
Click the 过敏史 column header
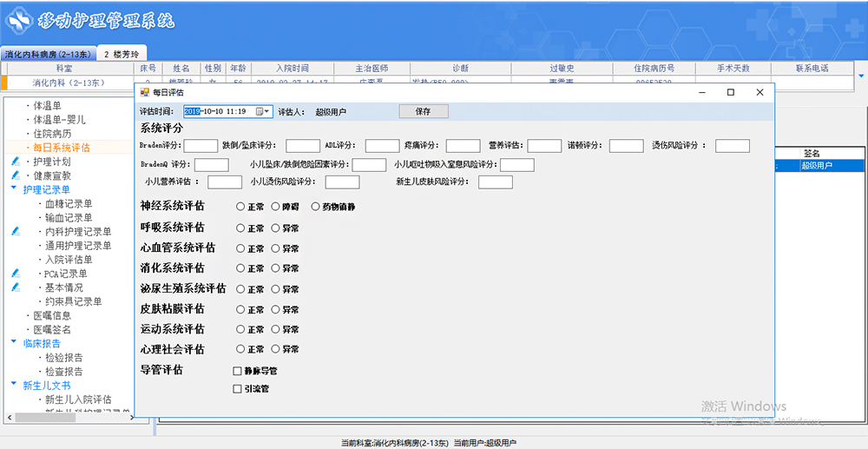(x=562, y=68)
